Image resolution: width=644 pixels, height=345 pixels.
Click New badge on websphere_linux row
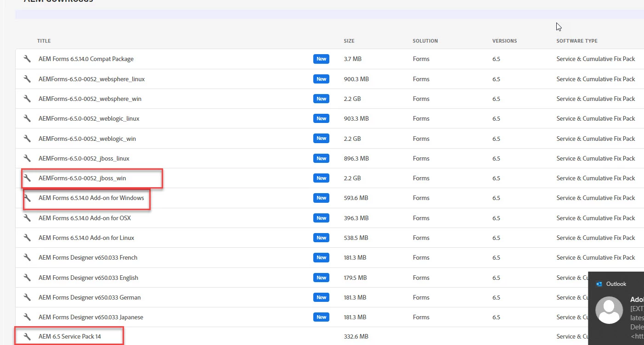[322, 79]
